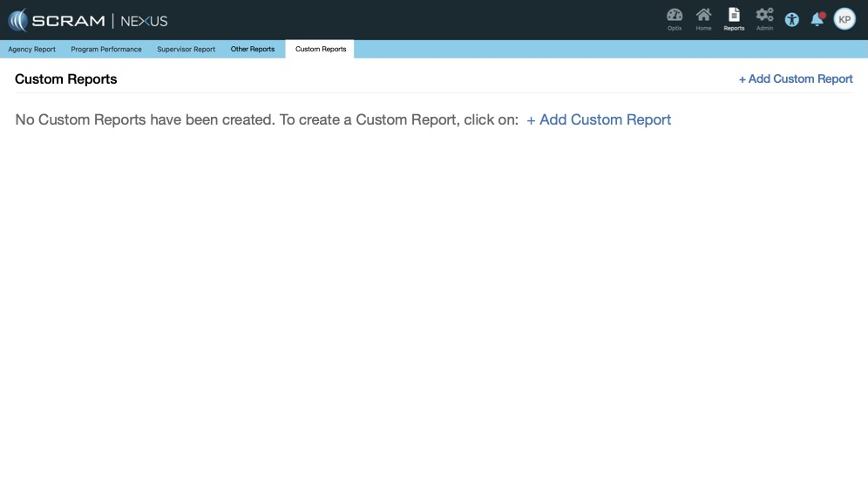
Task: Open the notifications bell
Action: (817, 20)
